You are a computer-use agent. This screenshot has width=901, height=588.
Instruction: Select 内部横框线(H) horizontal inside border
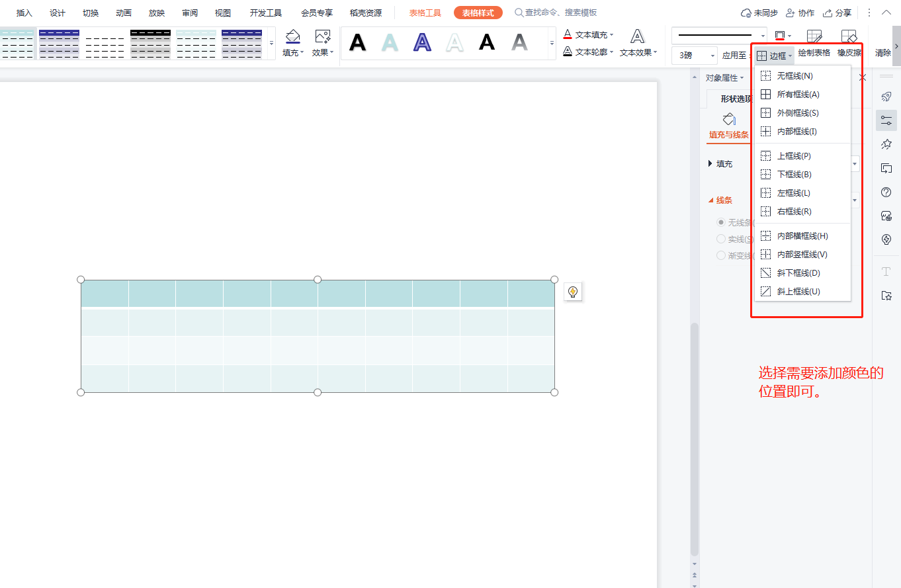(802, 236)
